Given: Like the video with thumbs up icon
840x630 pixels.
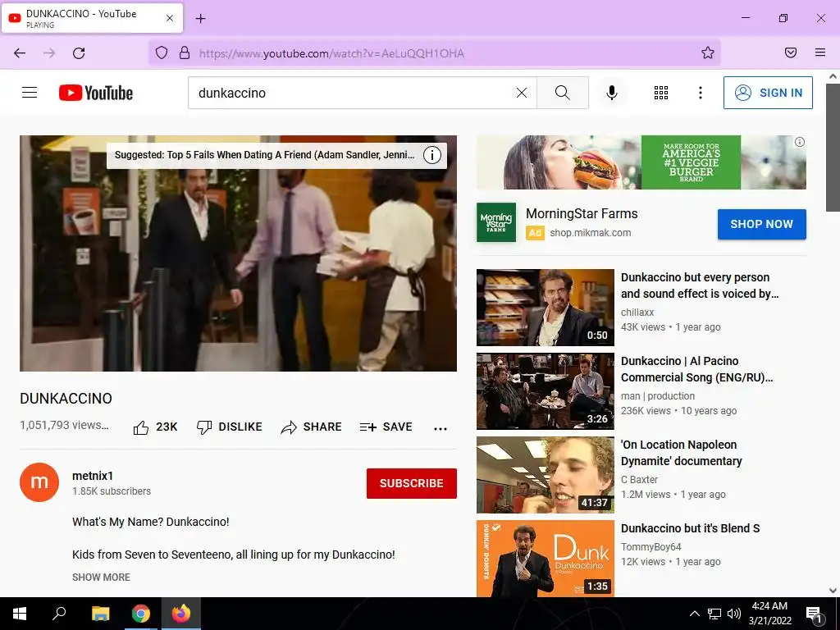Looking at the screenshot, I should (141, 427).
